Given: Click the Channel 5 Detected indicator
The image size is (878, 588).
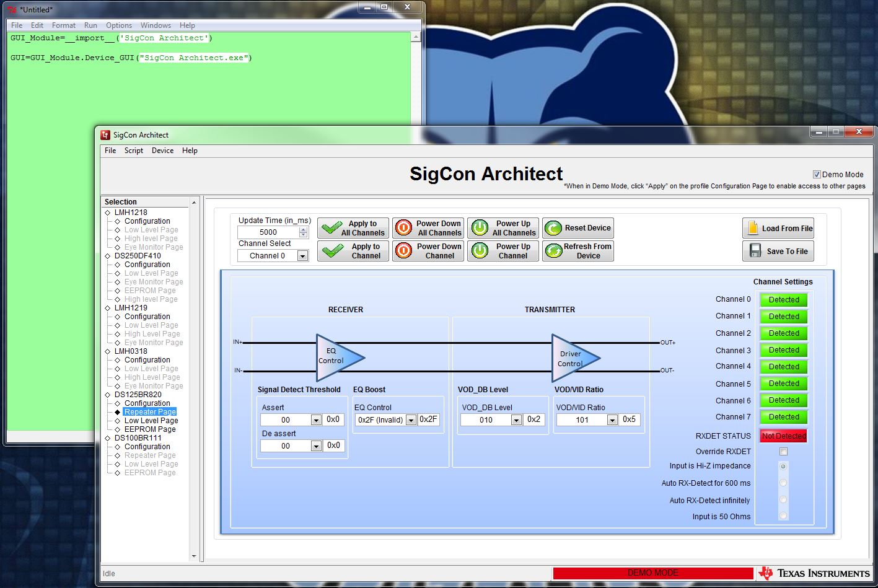Looking at the screenshot, I should coord(784,384).
